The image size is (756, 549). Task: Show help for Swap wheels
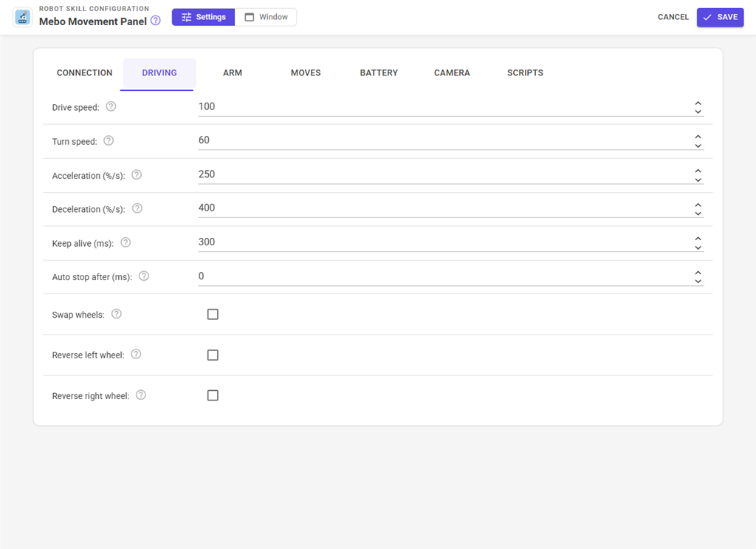tap(116, 314)
